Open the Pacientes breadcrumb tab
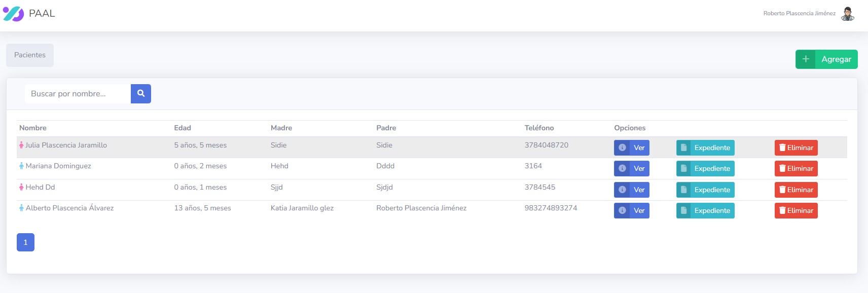This screenshot has width=868, height=293. click(30, 55)
